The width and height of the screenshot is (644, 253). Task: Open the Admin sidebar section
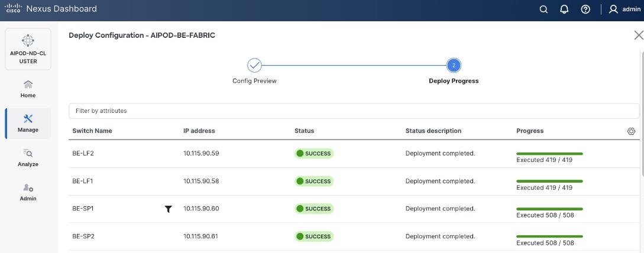click(28, 192)
